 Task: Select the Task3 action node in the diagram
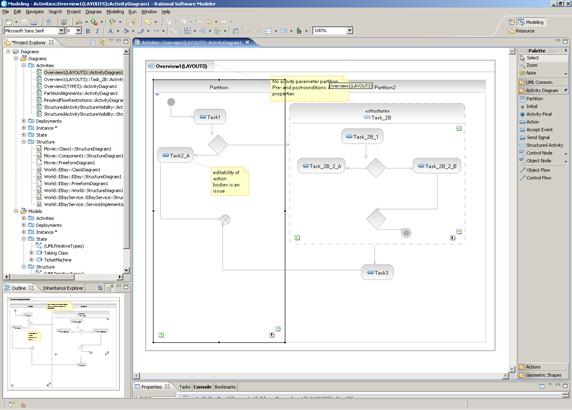coord(377,272)
